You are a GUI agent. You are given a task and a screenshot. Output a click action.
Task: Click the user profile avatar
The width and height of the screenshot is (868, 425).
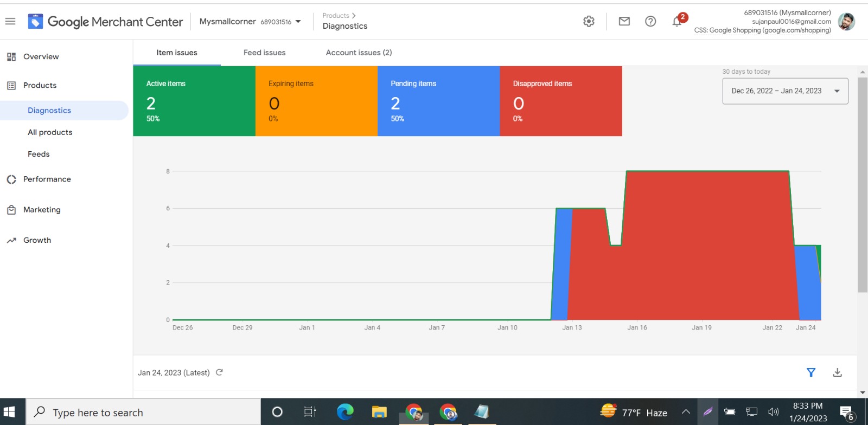(846, 22)
